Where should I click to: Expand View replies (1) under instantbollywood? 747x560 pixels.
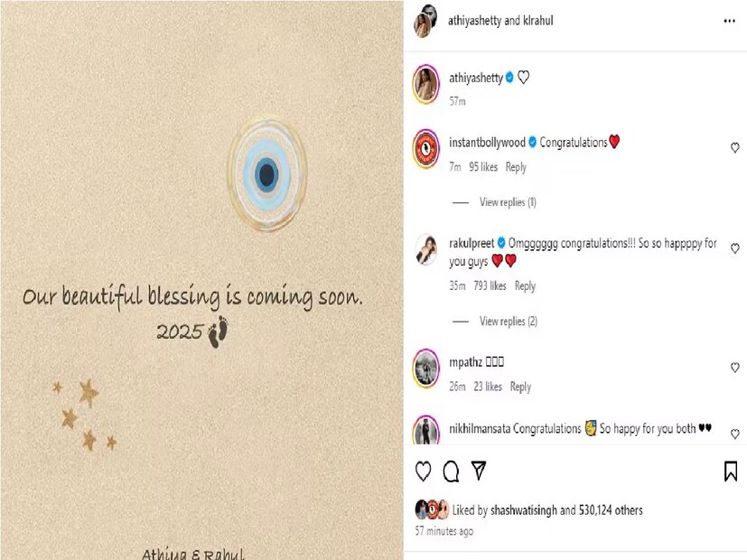point(508,202)
